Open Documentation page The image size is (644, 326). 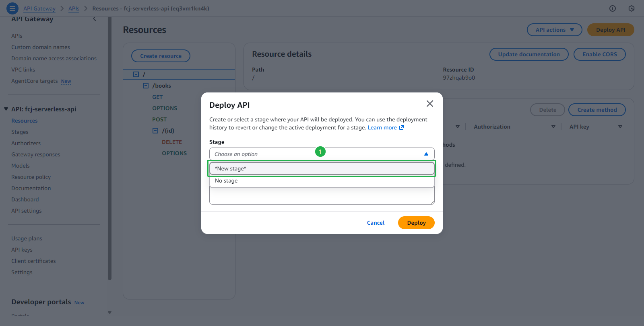click(31, 188)
